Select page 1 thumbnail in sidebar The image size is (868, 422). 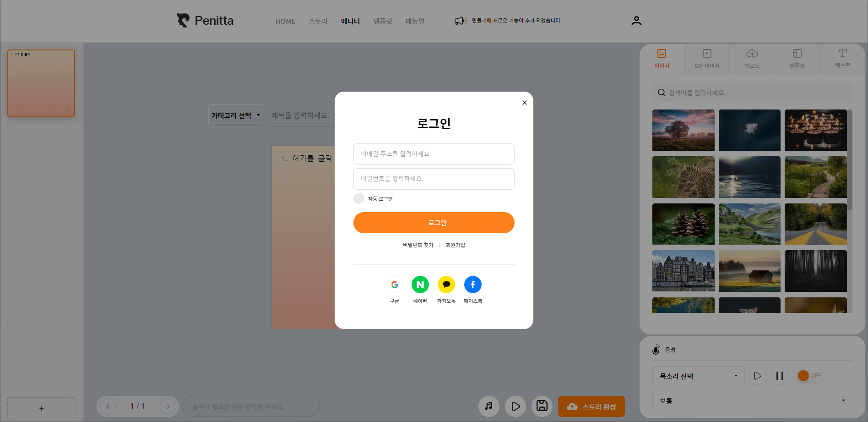coord(41,83)
